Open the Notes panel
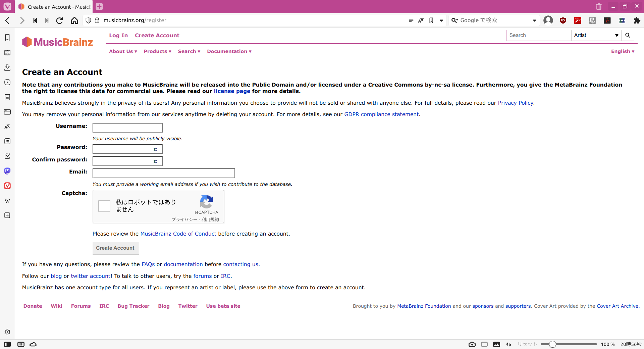The height and width of the screenshot is (349, 644). pos(7,97)
